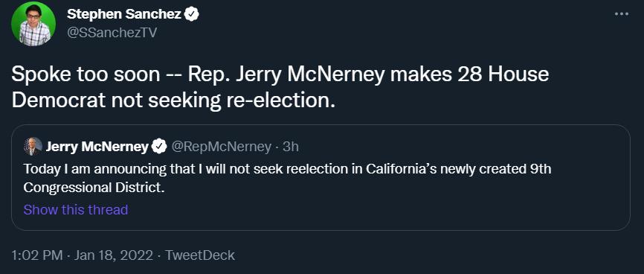Open the three-dot more options menu
Viewport: 644px width, 274px height.
pyautogui.click(x=622, y=14)
